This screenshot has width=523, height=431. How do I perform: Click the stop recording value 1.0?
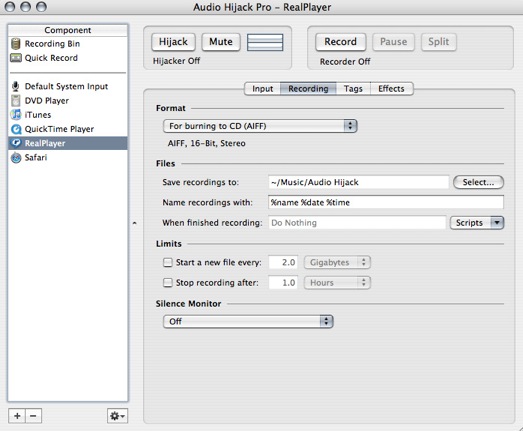pos(283,283)
